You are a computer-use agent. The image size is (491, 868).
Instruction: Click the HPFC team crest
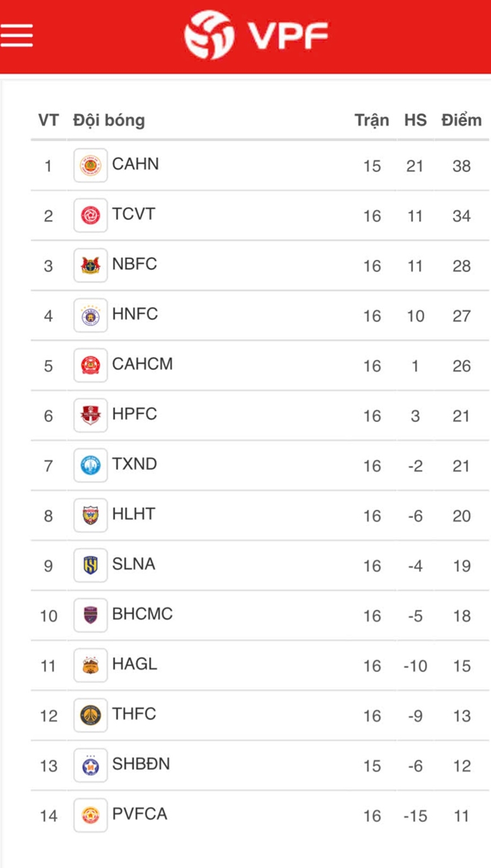(90, 416)
